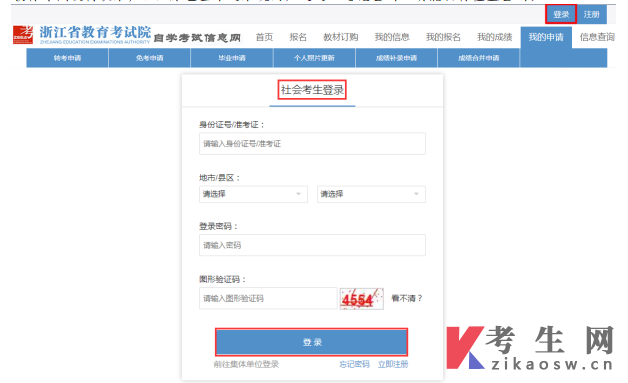Select the 免考申请 submenu item
This screenshot has height=383, width=628.
click(x=149, y=58)
